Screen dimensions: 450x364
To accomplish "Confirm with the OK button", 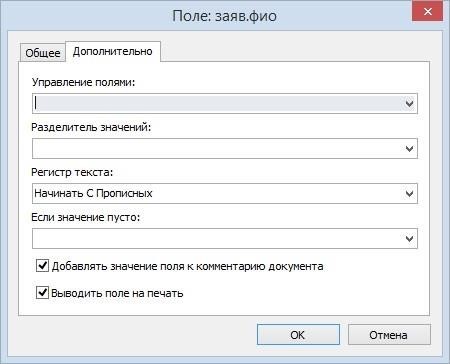I will 298,335.
